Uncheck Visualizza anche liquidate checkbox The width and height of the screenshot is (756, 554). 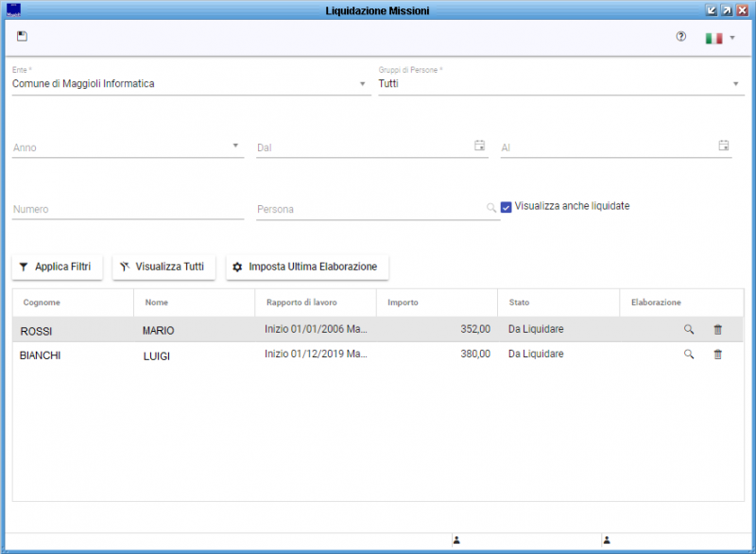507,206
